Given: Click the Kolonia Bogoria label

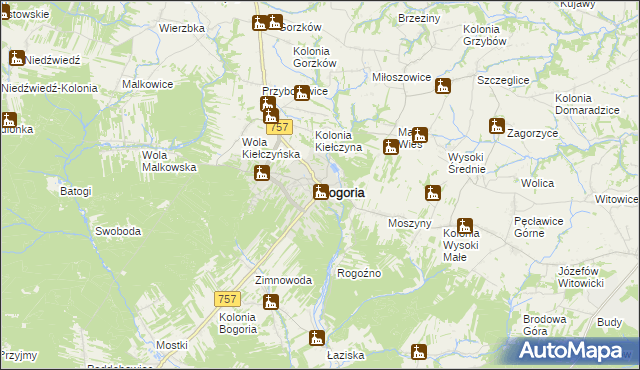Looking at the screenshot, I should (x=238, y=323).
